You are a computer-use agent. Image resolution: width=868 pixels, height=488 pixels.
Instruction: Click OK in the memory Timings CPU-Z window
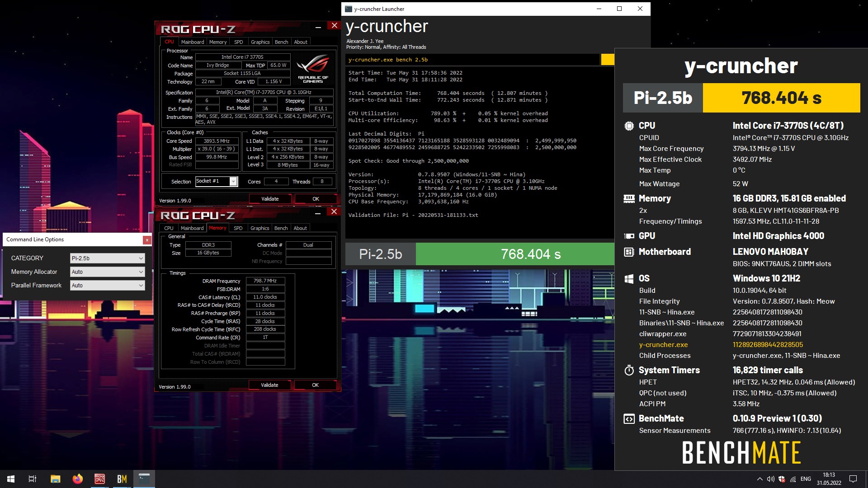(x=316, y=385)
